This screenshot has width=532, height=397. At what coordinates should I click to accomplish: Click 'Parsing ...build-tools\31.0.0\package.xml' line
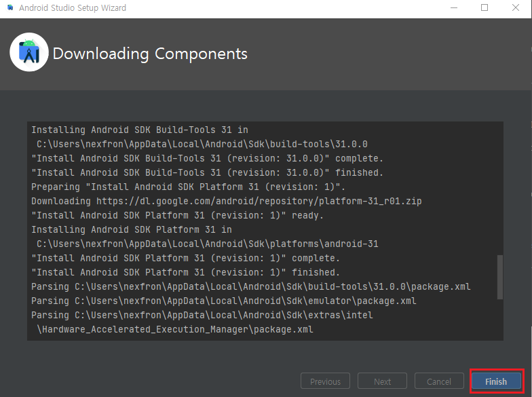[x=251, y=286]
